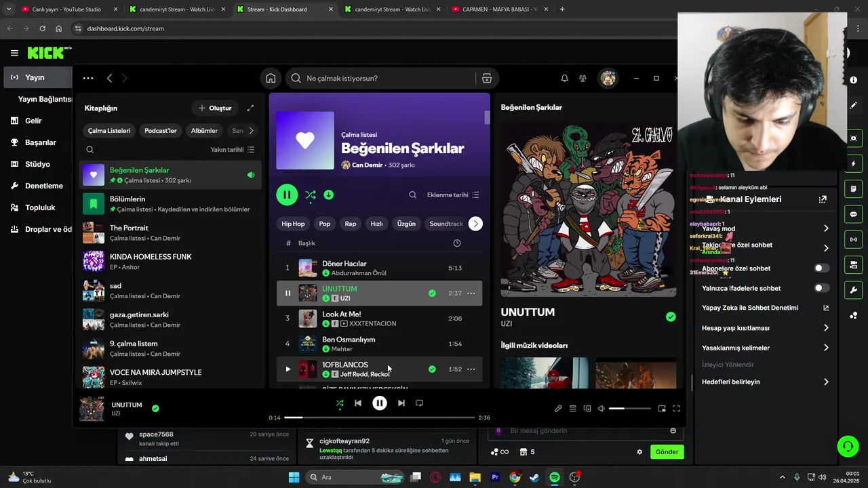
Task: Open Kick hamburger menu
Action: (x=14, y=52)
